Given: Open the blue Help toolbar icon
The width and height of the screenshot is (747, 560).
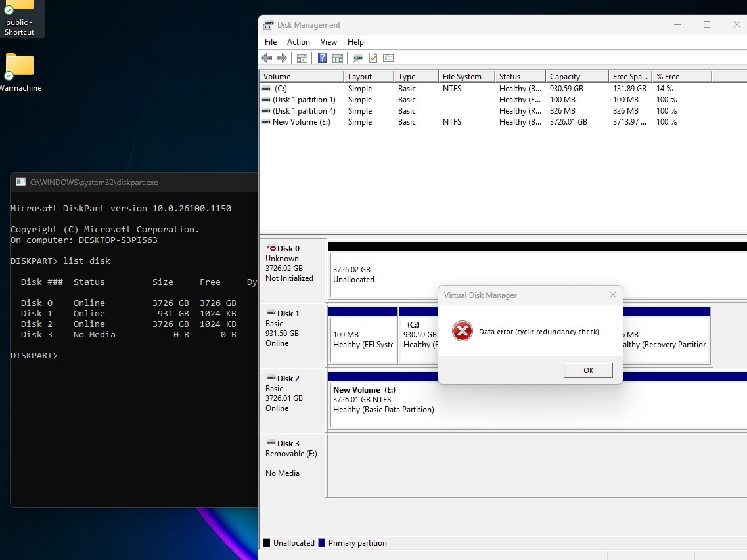Looking at the screenshot, I should 323,58.
